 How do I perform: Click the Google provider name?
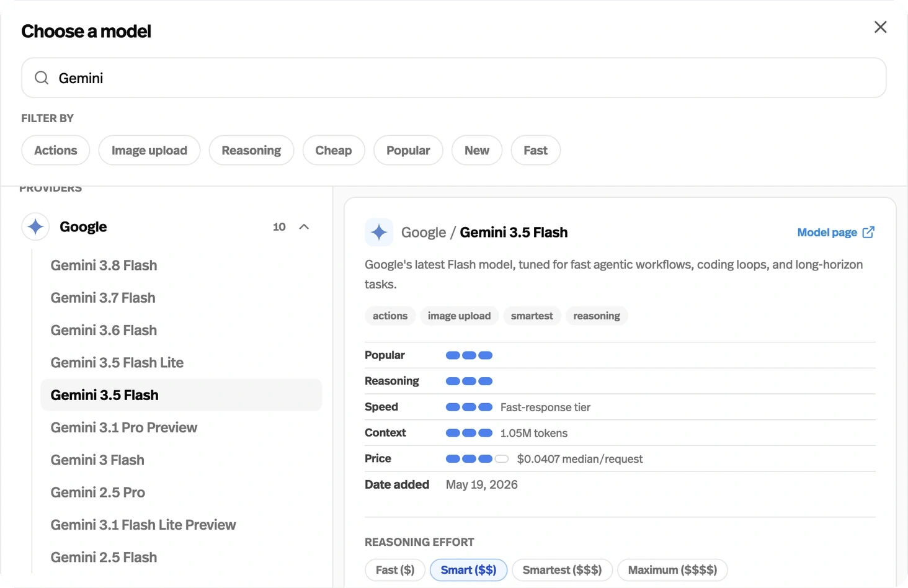pyautogui.click(x=83, y=227)
